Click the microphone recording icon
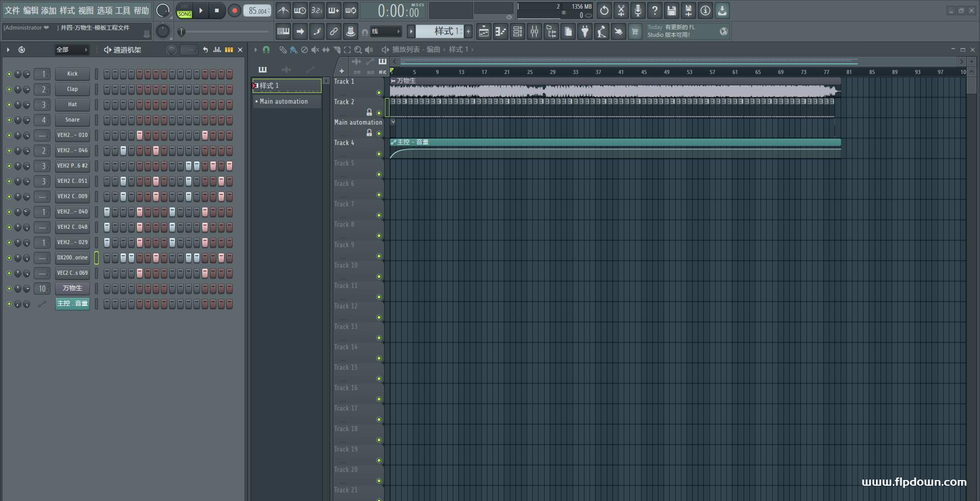Screen dimensions: 980x501 [638, 10]
